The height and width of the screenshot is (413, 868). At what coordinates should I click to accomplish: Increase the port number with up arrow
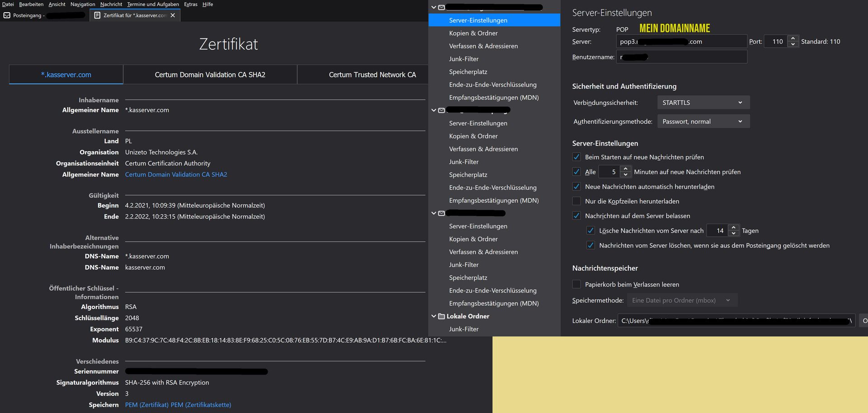tap(793, 38)
